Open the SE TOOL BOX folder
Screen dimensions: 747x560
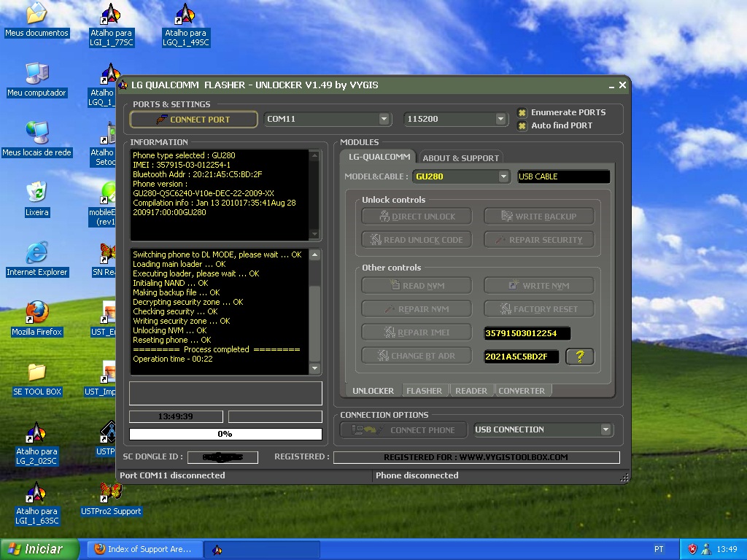36,373
